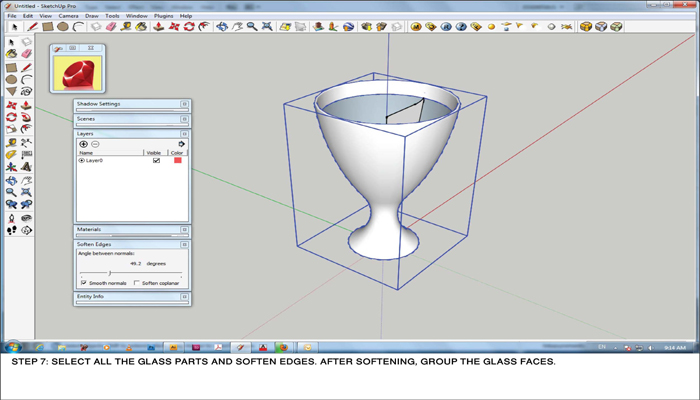
Task: Activate the Orbit tool in top toolbar
Action: tap(222, 27)
